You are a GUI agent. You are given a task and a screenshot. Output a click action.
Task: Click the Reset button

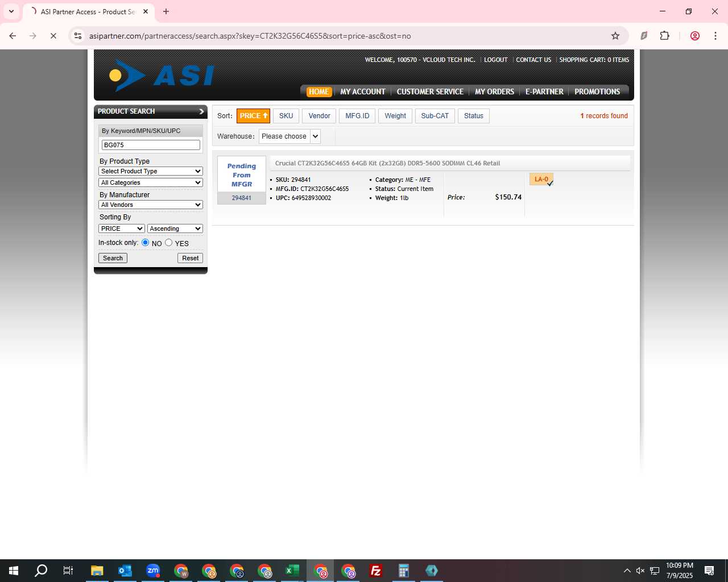pos(190,258)
